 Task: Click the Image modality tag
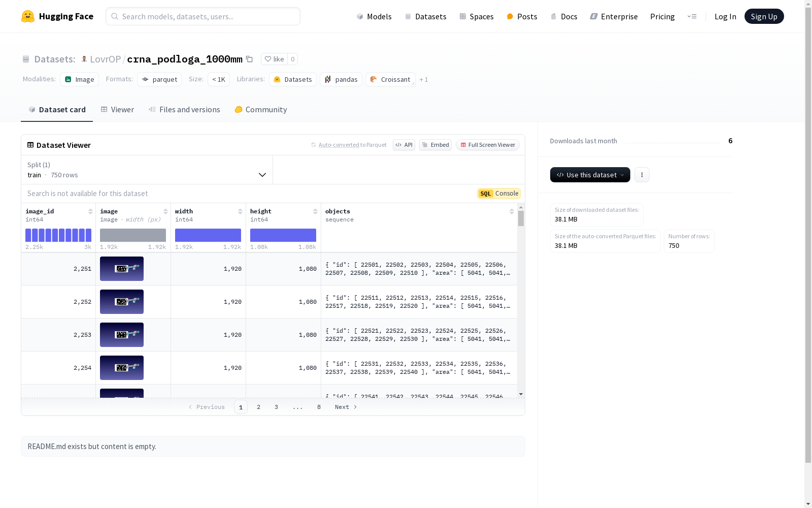coord(80,79)
